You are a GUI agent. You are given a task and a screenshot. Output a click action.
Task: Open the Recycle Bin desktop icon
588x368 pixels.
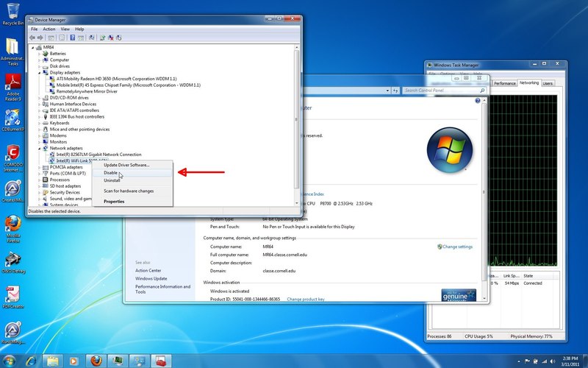(x=13, y=14)
